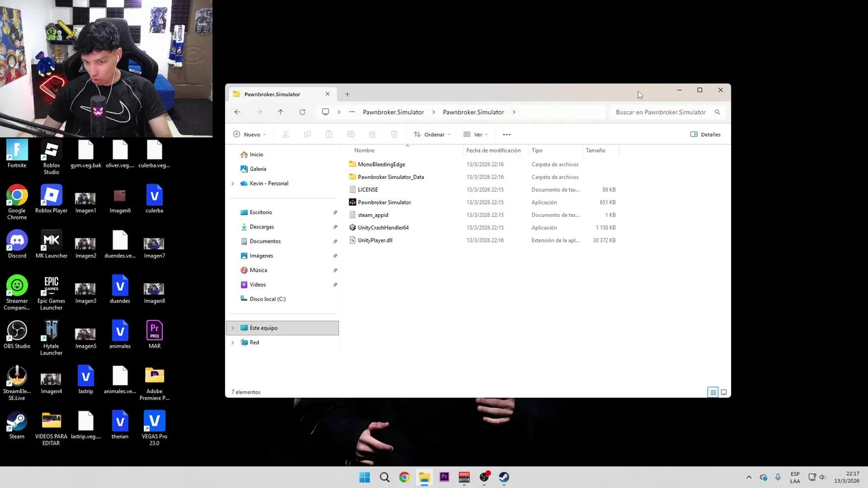Switch to details list view icon

pos(713,392)
